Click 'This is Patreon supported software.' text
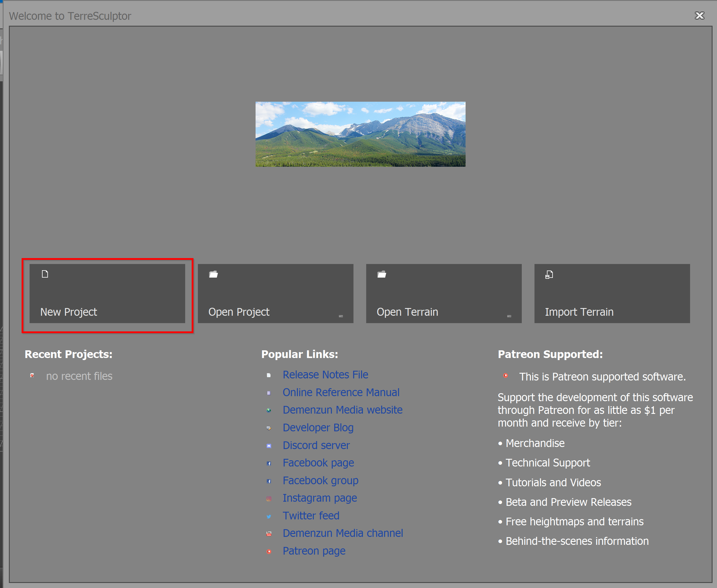This screenshot has height=588, width=717. pyautogui.click(x=602, y=377)
